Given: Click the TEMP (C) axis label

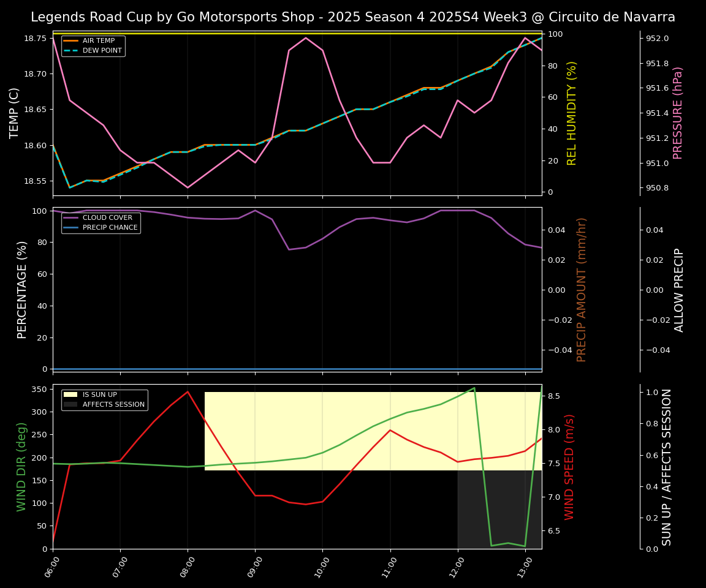Looking at the screenshot, I should tap(15, 113).
